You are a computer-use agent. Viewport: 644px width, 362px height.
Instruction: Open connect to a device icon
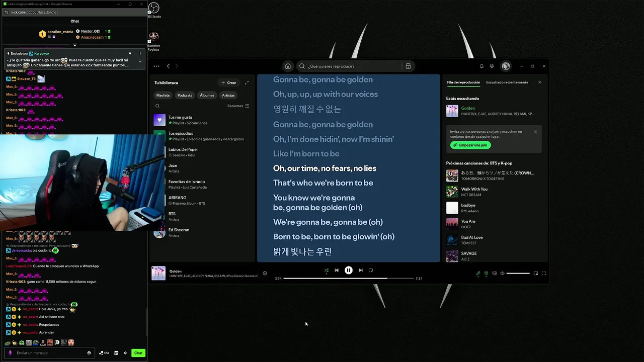[494, 273]
